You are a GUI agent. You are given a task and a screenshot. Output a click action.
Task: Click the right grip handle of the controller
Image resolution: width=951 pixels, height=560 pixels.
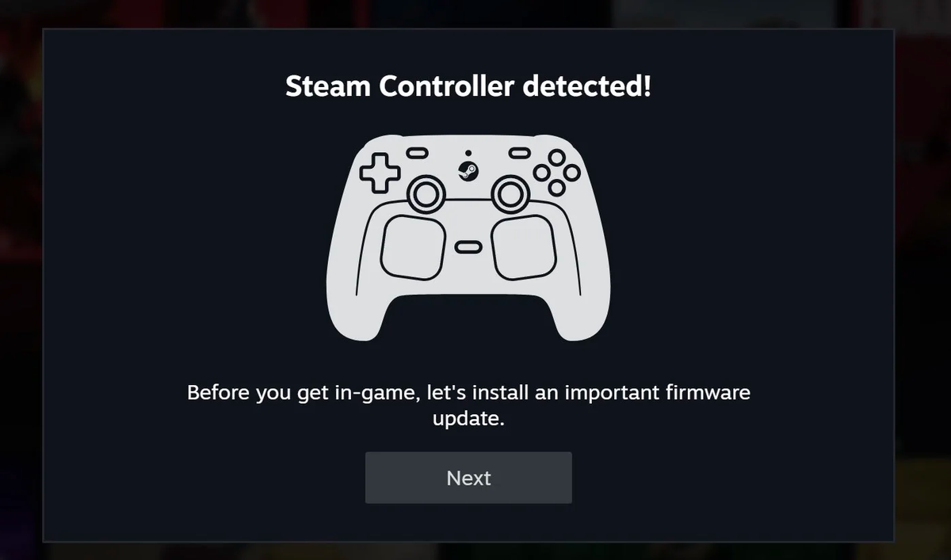(581, 305)
